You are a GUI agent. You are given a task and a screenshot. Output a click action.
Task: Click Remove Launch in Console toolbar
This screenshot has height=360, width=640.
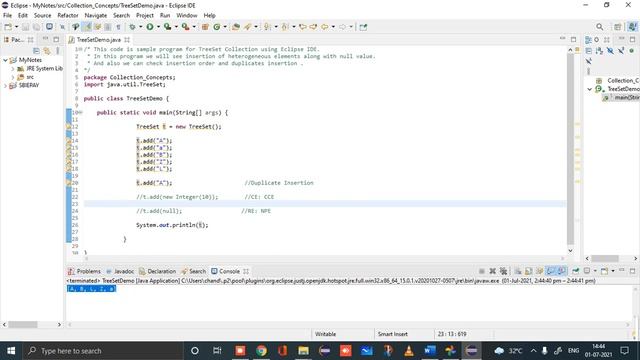tap(493, 271)
